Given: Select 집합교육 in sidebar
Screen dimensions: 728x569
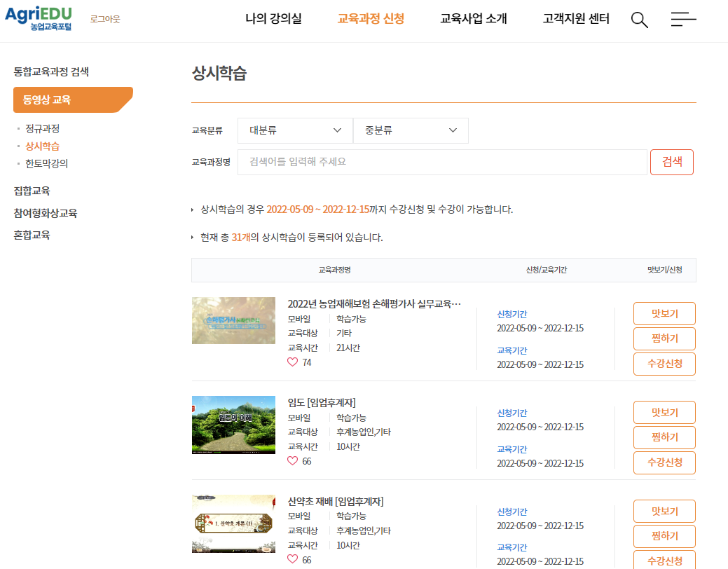Looking at the screenshot, I should tap(32, 191).
